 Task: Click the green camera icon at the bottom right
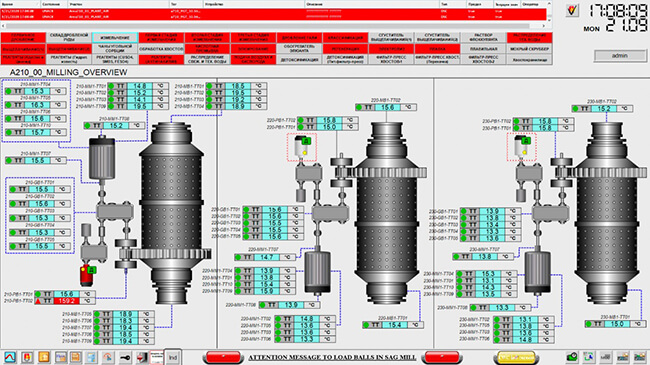[x=572, y=357]
